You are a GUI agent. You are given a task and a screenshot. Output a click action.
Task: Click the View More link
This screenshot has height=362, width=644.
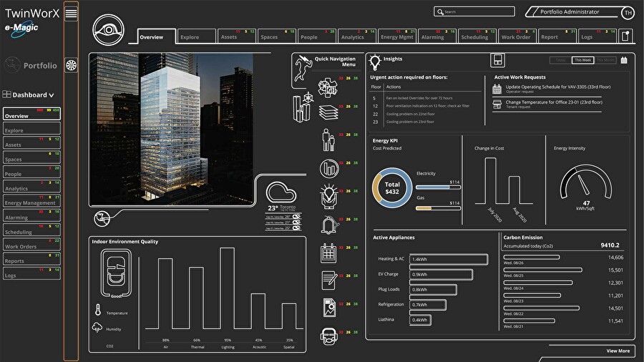(618, 351)
